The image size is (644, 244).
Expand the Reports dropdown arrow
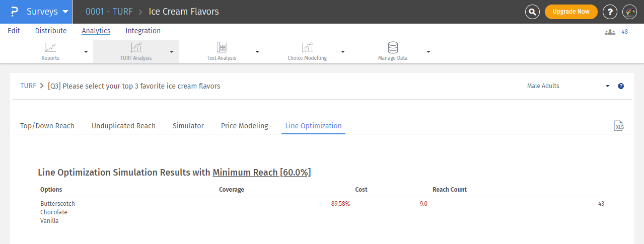pos(86,52)
